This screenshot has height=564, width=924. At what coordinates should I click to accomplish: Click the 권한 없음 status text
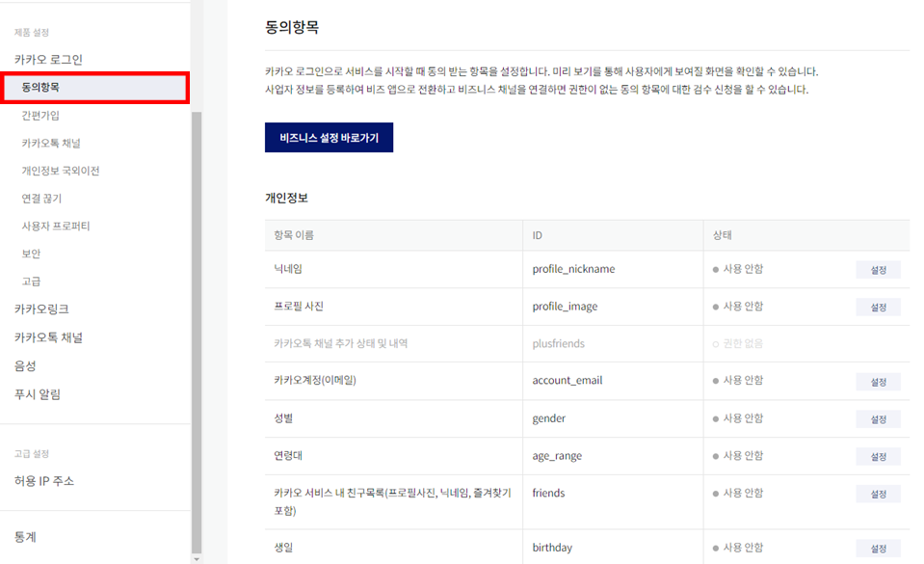[743, 343]
